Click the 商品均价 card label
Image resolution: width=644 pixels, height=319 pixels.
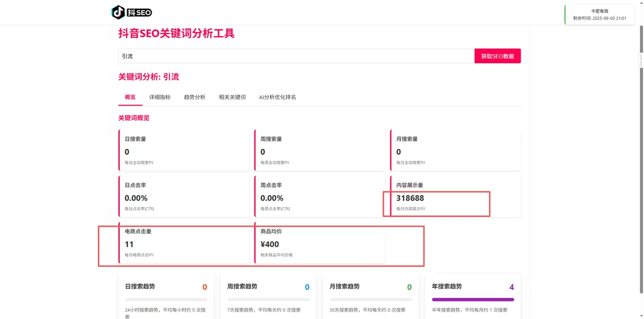(271, 232)
